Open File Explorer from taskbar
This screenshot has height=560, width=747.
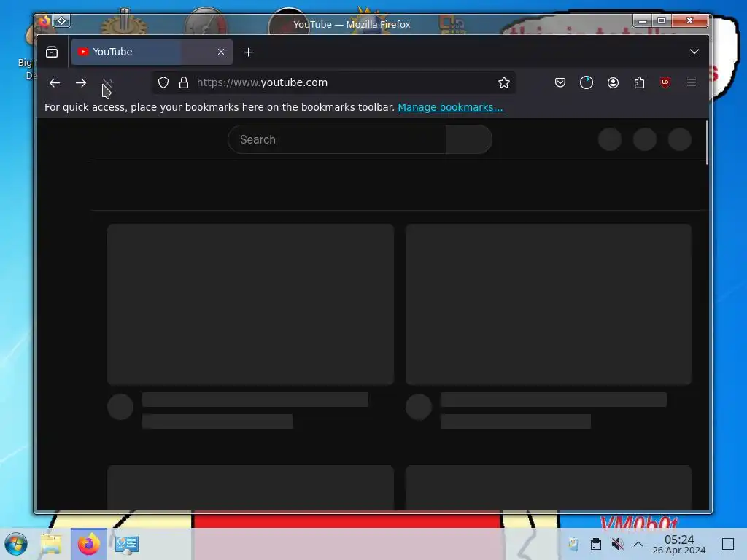(52, 544)
